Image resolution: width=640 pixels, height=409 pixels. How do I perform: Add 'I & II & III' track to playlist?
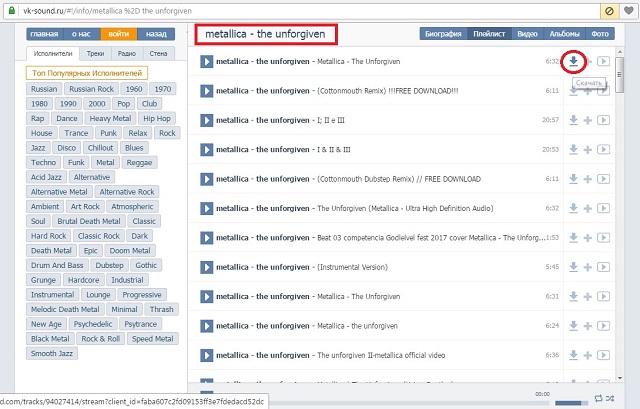click(x=588, y=150)
